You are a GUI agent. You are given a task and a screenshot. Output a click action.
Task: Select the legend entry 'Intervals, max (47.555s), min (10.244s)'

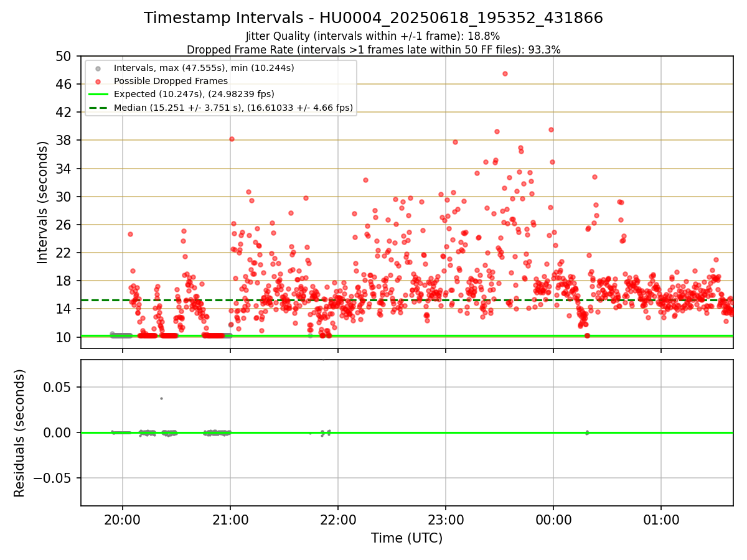[204, 67]
